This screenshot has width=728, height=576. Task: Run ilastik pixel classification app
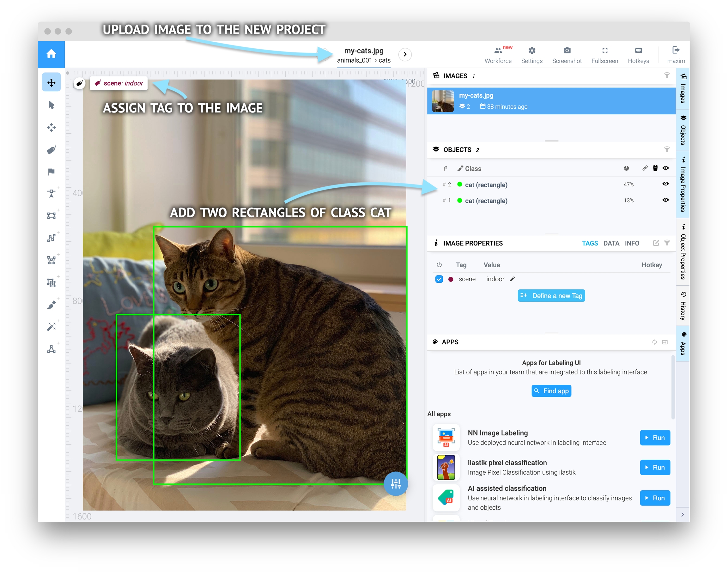pyautogui.click(x=654, y=467)
